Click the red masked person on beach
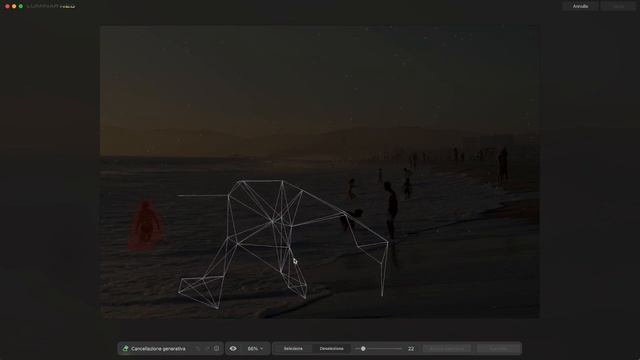The height and width of the screenshot is (360, 640). click(146, 225)
